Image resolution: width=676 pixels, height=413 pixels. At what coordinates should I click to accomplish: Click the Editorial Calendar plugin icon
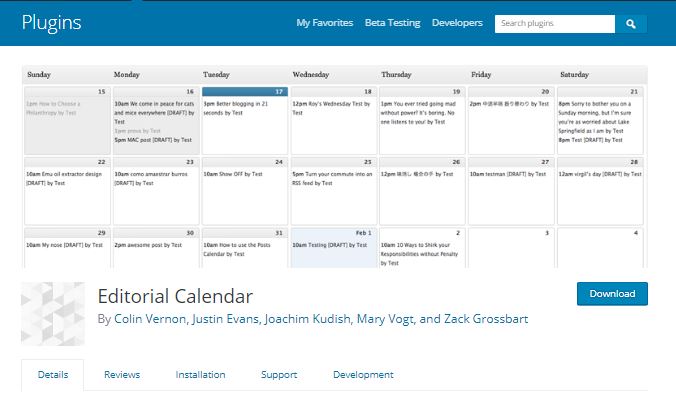53,314
